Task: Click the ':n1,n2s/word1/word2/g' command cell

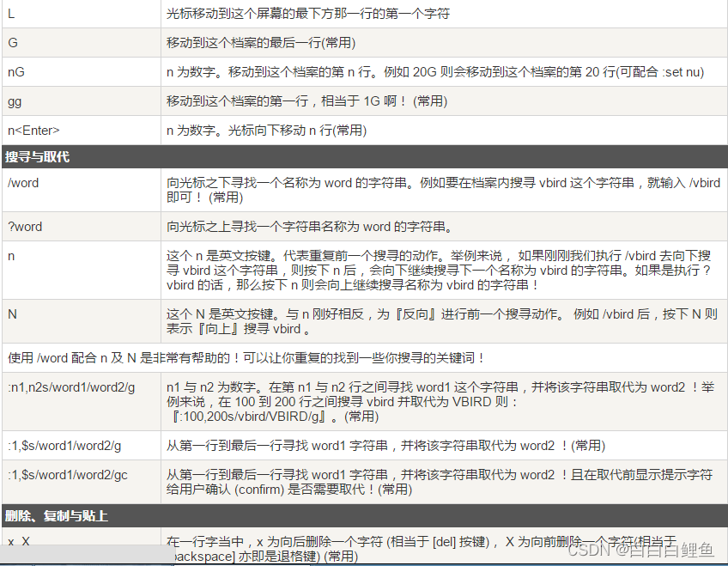Action: (x=82, y=402)
